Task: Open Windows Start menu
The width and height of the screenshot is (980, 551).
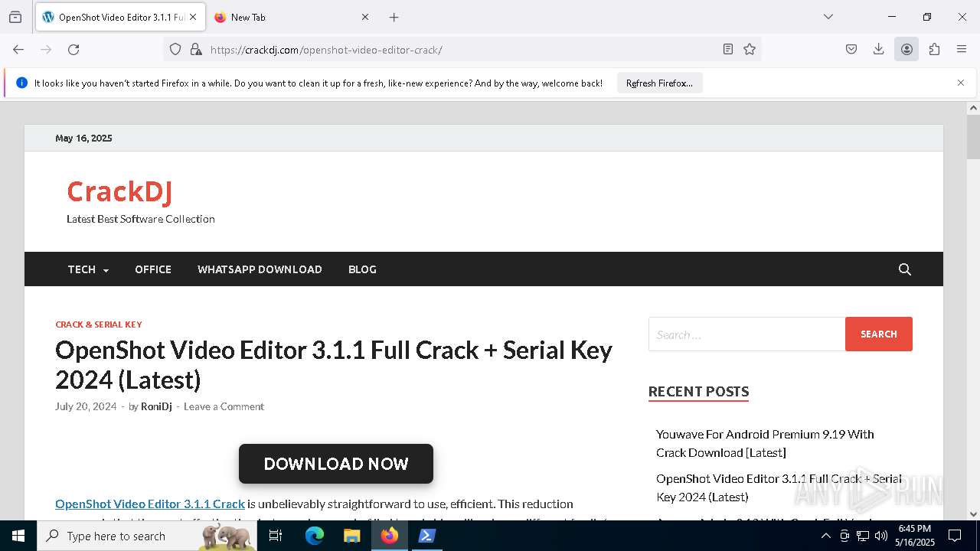Action: (18, 536)
